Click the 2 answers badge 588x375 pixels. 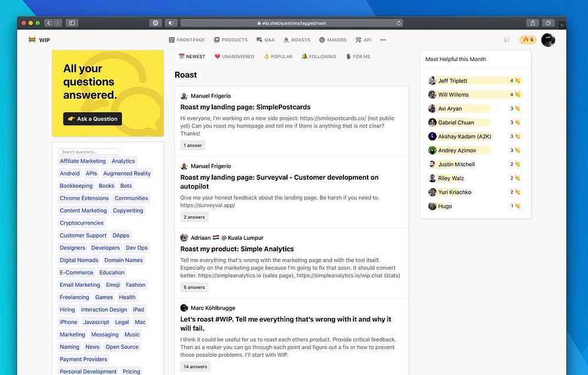tap(194, 217)
